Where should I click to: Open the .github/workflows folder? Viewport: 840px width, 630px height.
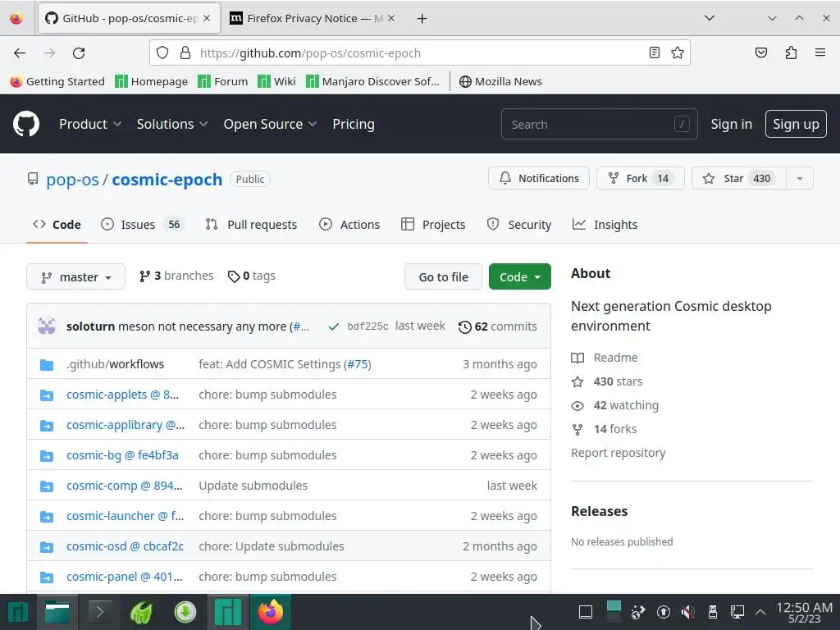(115, 364)
